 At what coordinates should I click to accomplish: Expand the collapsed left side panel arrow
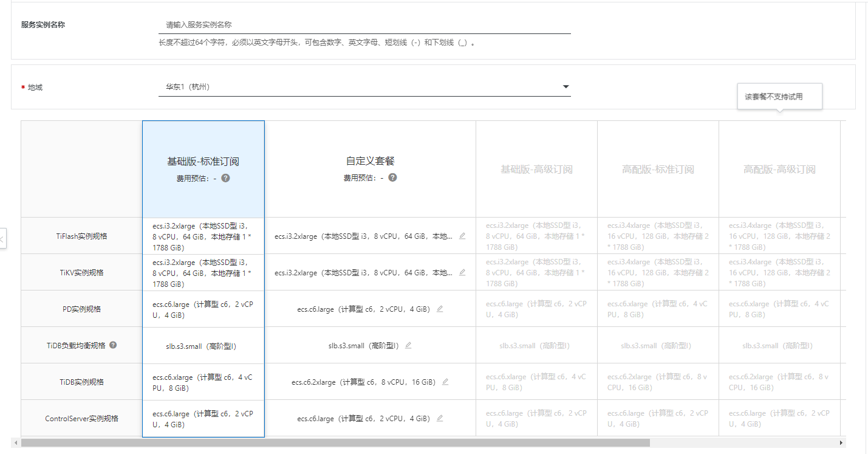pyautogui.click(x=2, y=239)
